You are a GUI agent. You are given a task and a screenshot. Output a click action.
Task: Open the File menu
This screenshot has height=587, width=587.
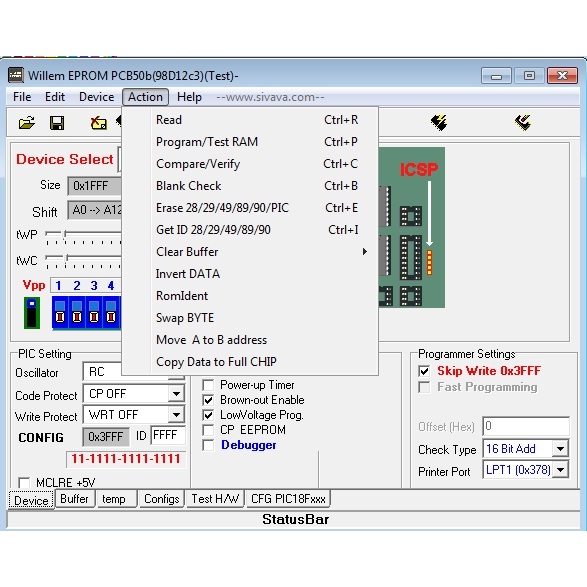pyautogui.click(x=22, y=97)
